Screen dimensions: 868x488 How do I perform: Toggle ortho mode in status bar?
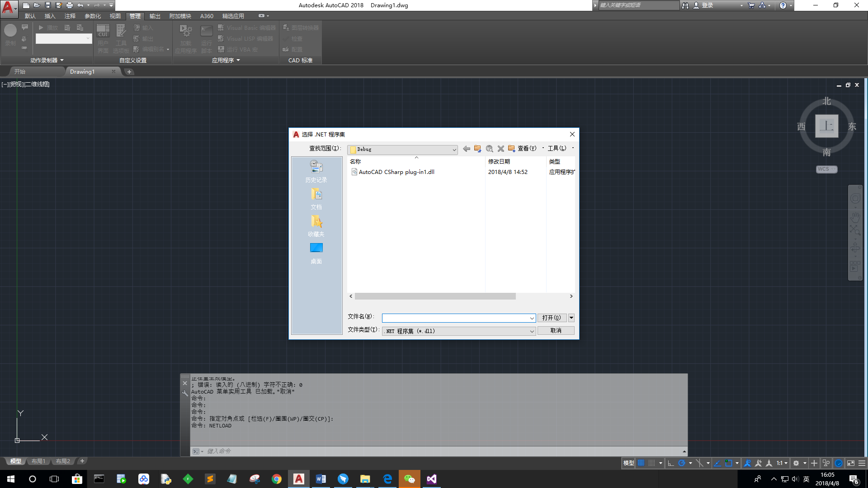click(x=671, y=463)
